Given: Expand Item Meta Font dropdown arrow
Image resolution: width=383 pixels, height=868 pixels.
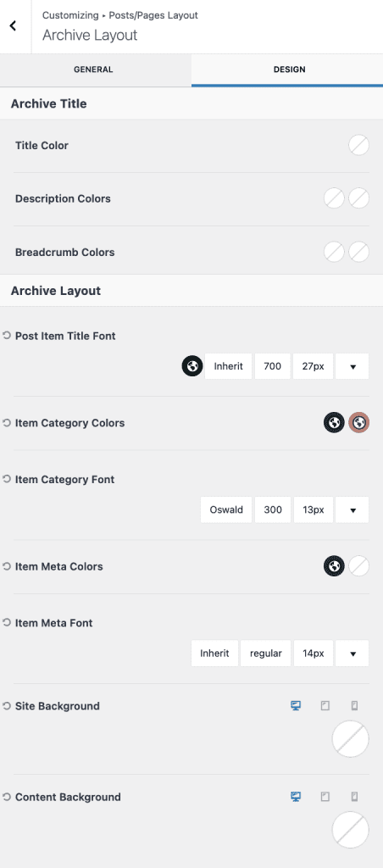Looking at the screenshot, I should click(352, 654).
